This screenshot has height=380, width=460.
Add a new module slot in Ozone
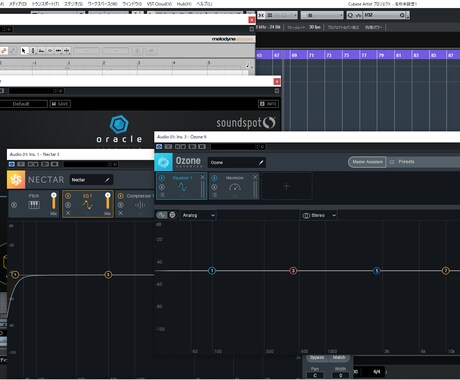click(x=287, y=186)
